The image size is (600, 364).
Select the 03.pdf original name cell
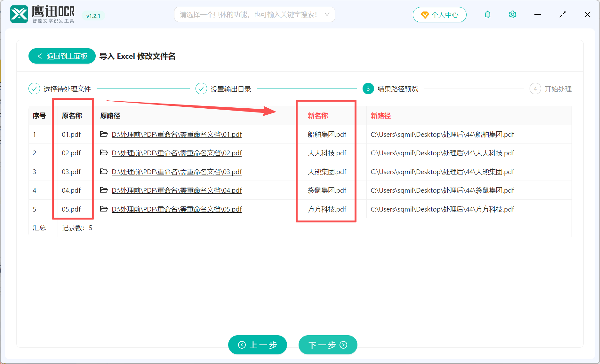tap(71, 172)
